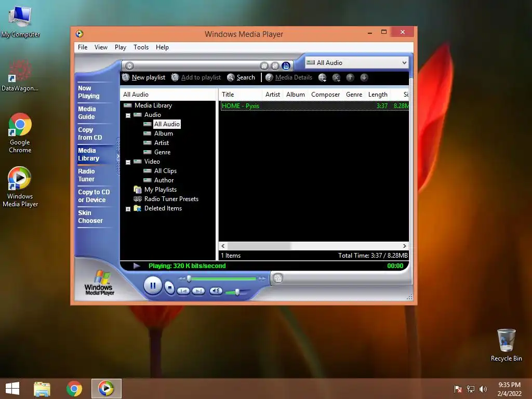This screenshot has width=532, height=399.
Task: Create a New playlist
Action: click(144, 77)
